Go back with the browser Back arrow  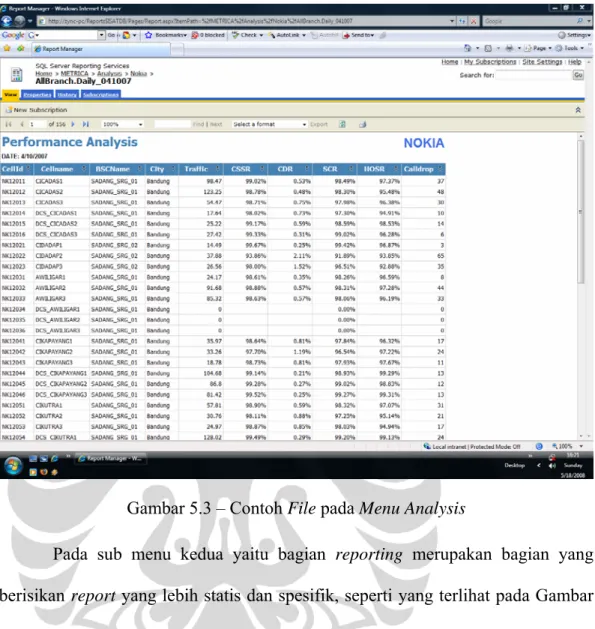[x=6, y=21]
